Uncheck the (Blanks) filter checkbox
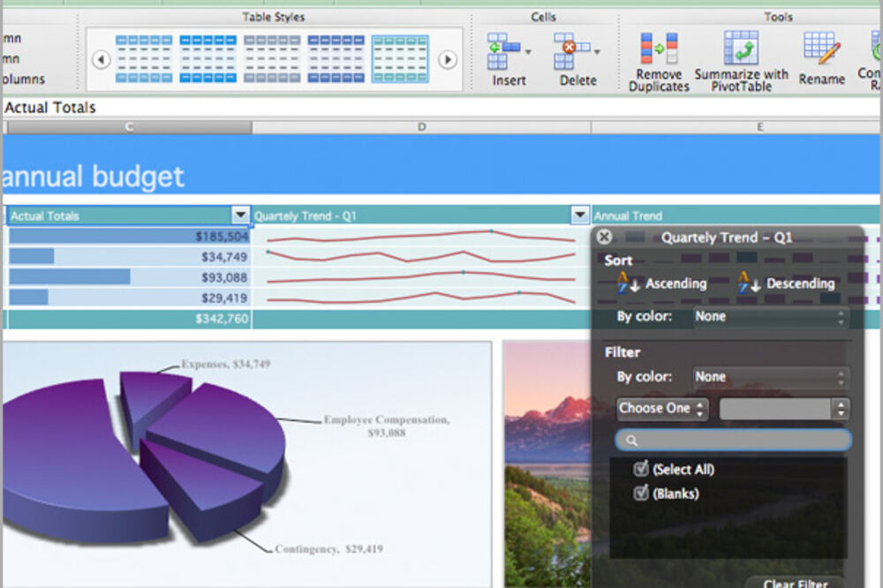The image size is (883, 588). point(641,494)
